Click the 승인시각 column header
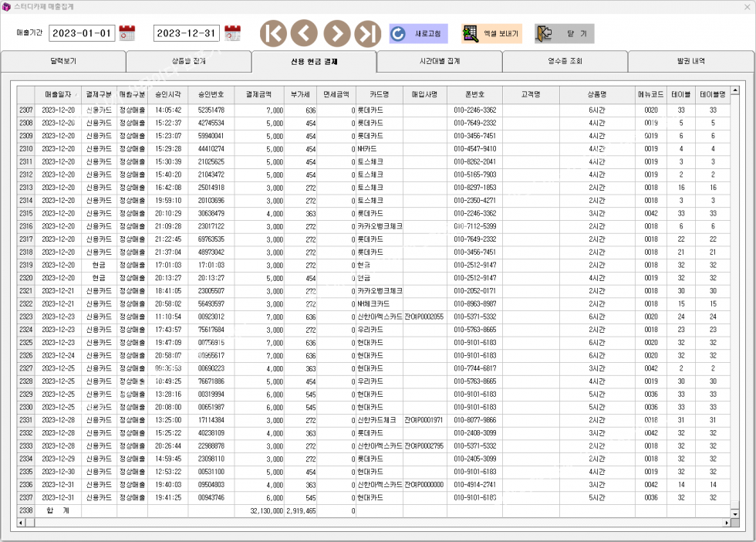 [x=168, y=95]
